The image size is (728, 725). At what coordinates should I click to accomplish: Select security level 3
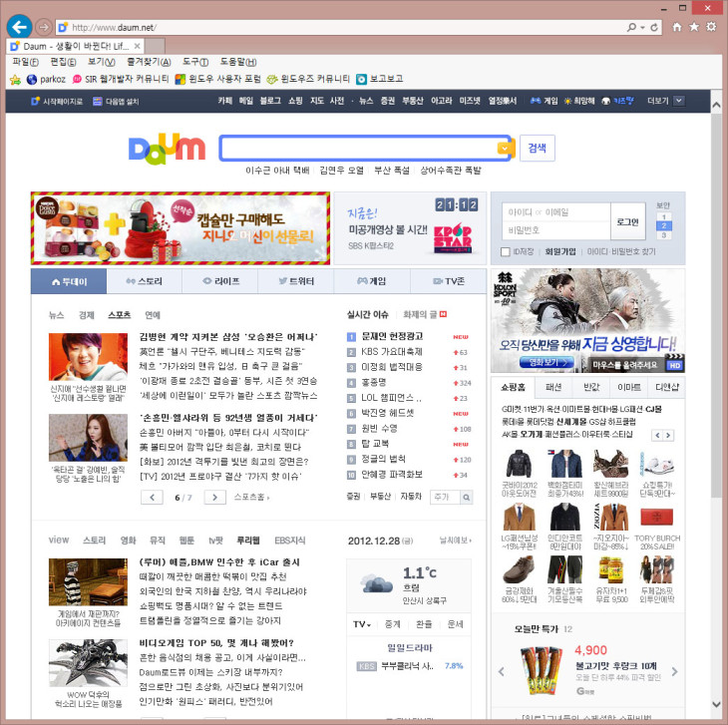664,235
